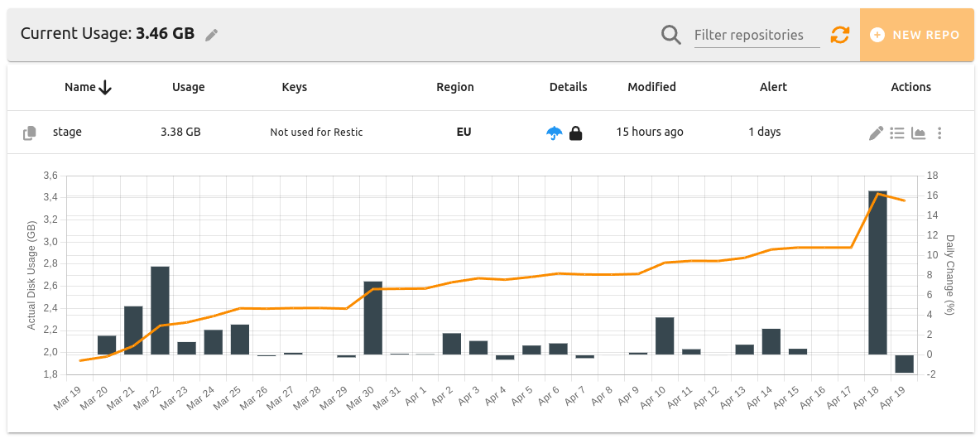Click the Details column header

point(568,88)
